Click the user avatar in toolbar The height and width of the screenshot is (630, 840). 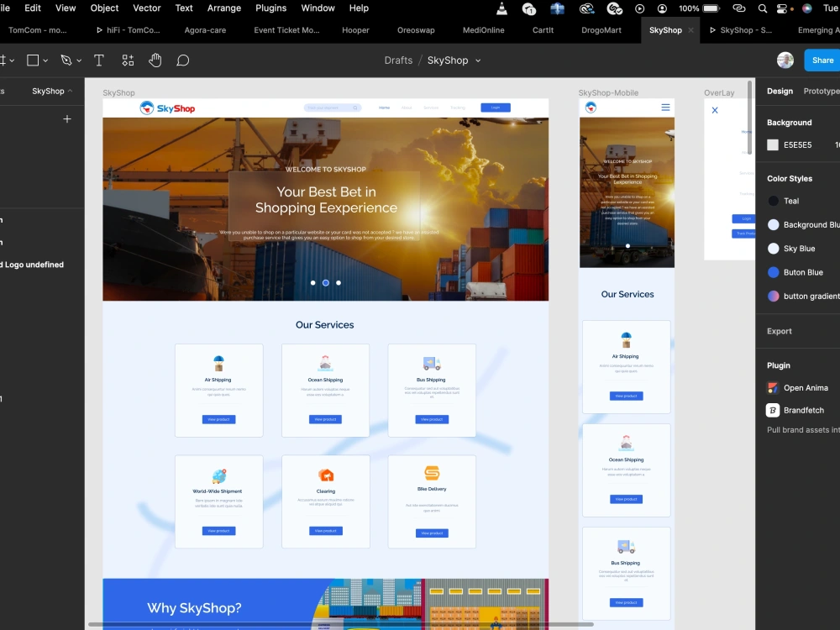tap(785, 60)
